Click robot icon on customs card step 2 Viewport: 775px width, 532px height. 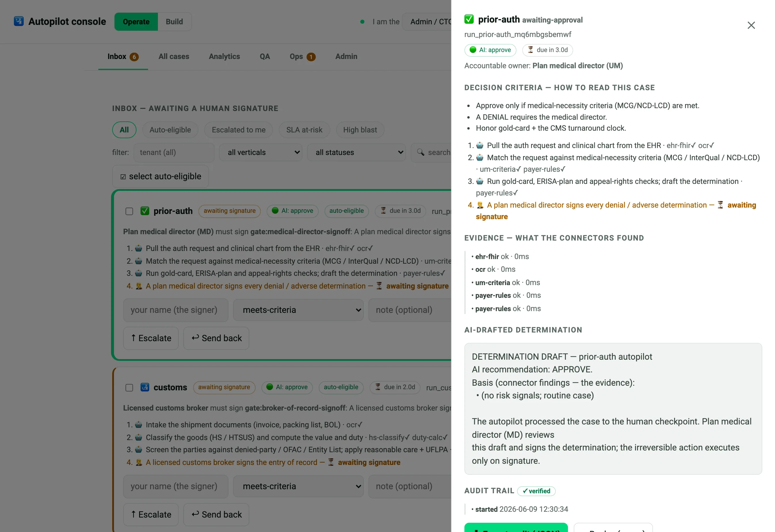point(139,438)
